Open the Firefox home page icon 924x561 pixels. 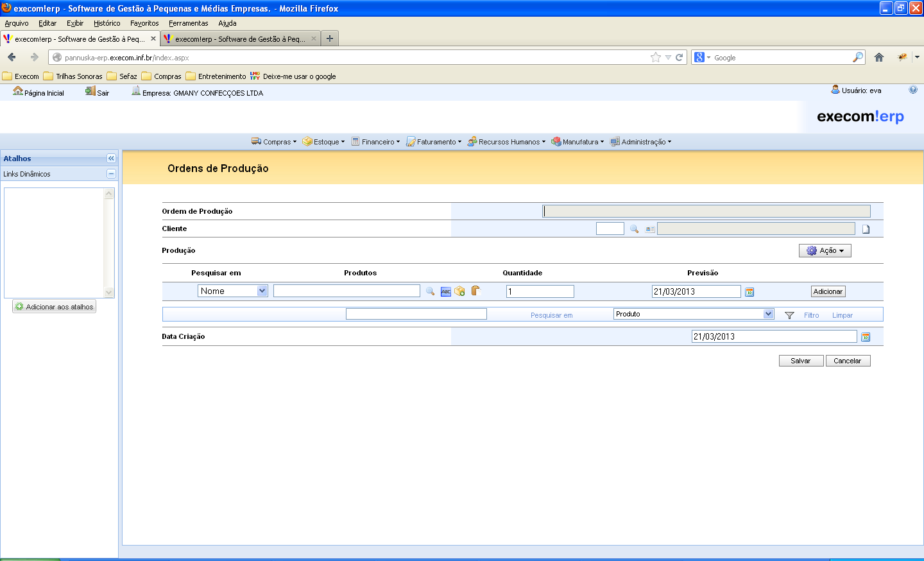click(x=879, y=57)
